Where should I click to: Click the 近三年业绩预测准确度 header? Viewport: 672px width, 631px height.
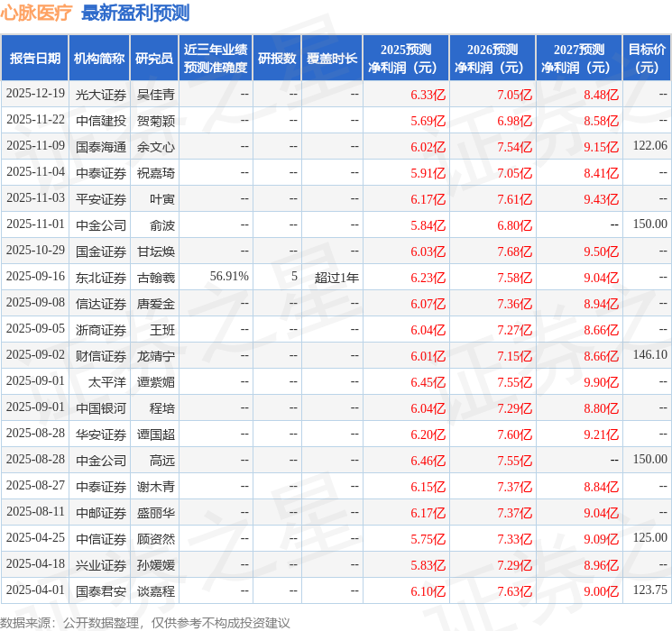click(x=216, y=58)
